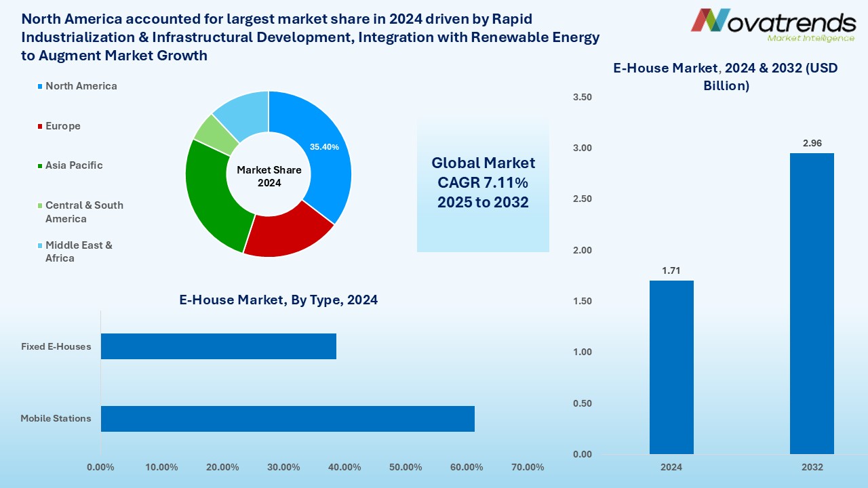Click the Europe legend color square
The image size is (868, 488).
pyautogui.click(x=41, y=127)
